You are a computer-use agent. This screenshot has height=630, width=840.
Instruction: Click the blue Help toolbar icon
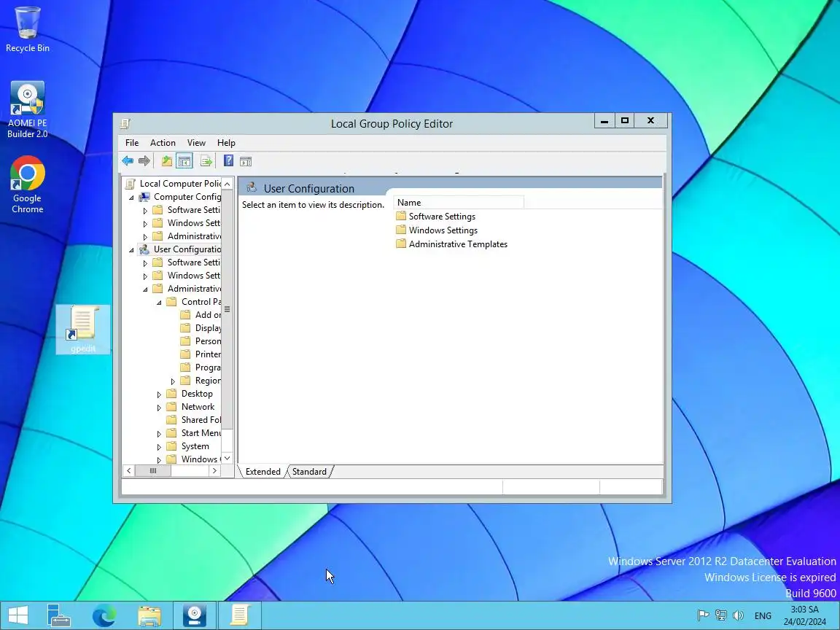228,160
